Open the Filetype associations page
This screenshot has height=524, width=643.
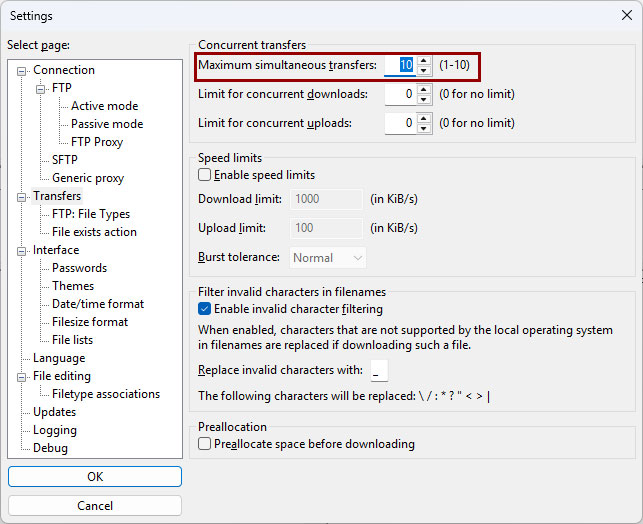click(106, 394)
